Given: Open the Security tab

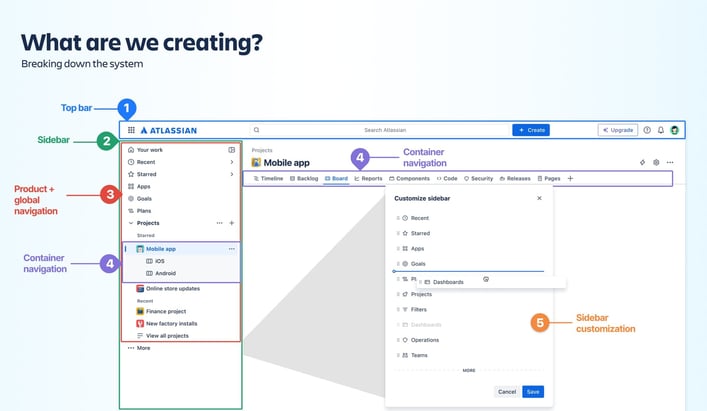Looking at the screenshot, I should 478,178.
